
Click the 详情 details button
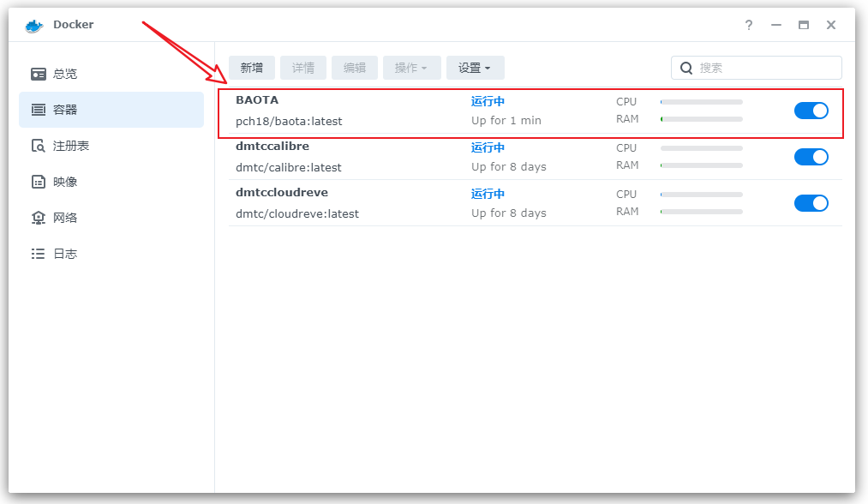coord(303,68)
